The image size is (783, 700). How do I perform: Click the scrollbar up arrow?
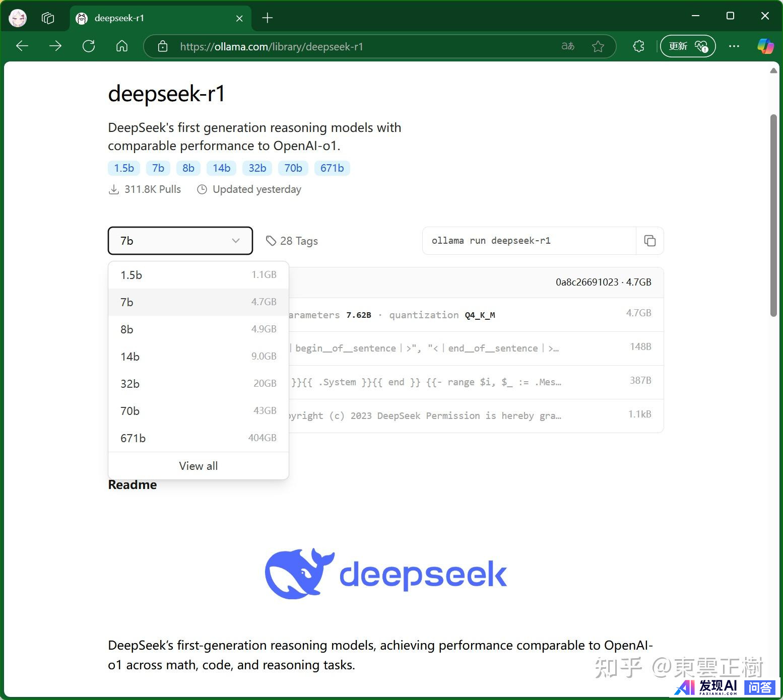(774, 71)
